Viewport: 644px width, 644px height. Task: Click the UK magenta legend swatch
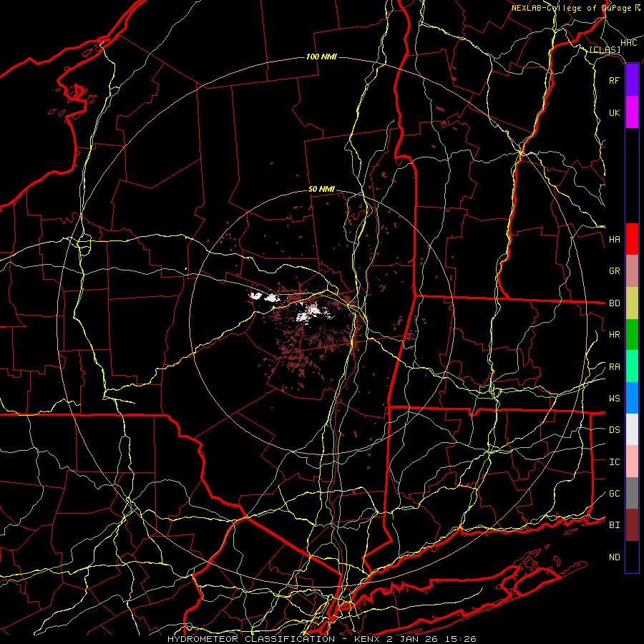pos(632,112)
